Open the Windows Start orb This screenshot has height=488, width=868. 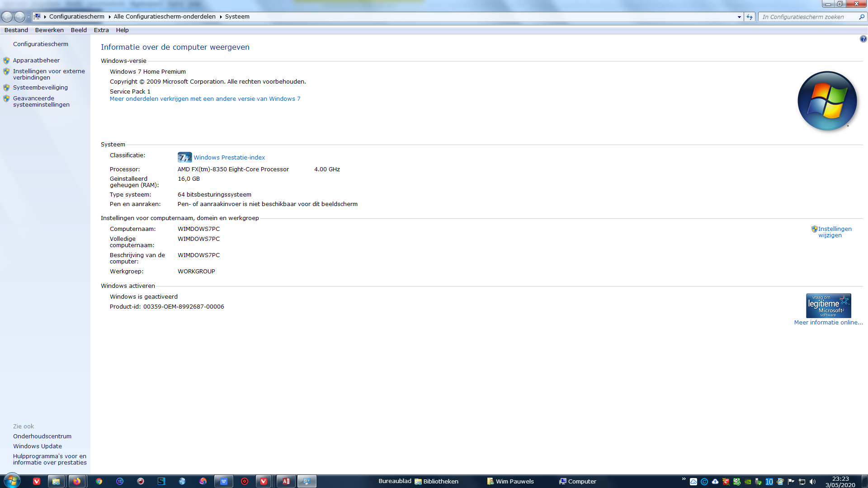pos(12,481)
